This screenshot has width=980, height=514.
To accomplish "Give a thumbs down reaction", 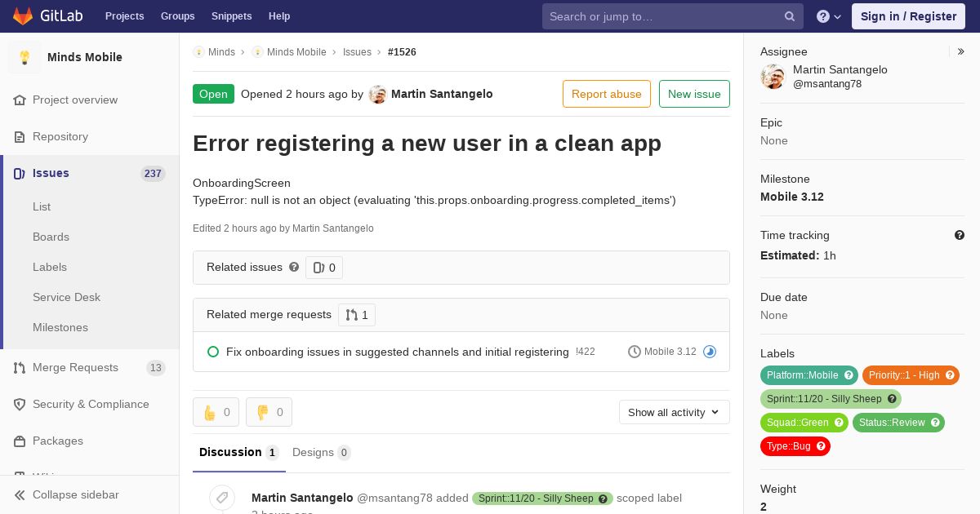I will pyautogui.click(x=269, y=412).
